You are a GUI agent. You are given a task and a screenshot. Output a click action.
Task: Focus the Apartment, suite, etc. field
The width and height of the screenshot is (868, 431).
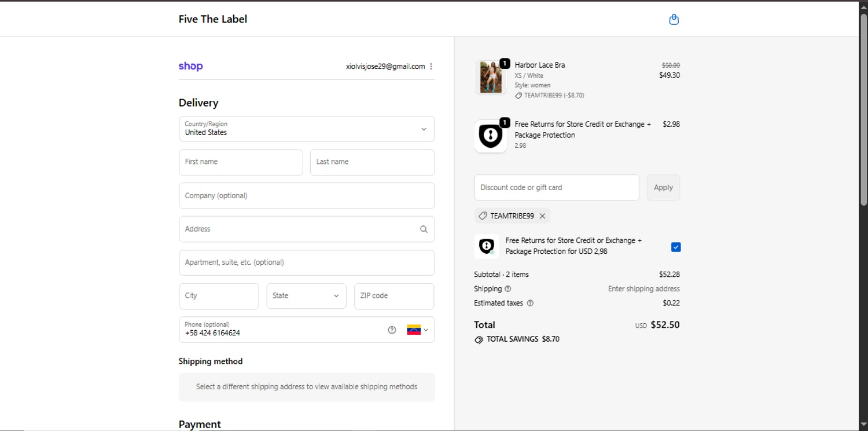click(x=307, y=262)
